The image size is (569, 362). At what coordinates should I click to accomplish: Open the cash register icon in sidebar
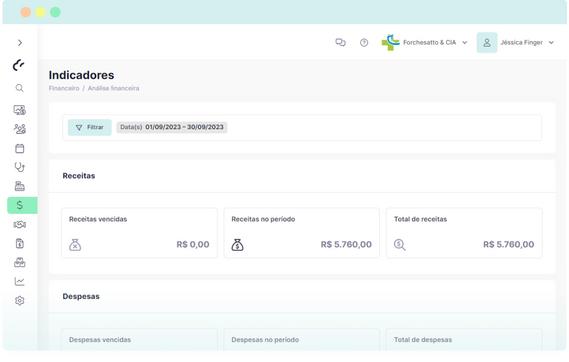coord(20,186)
